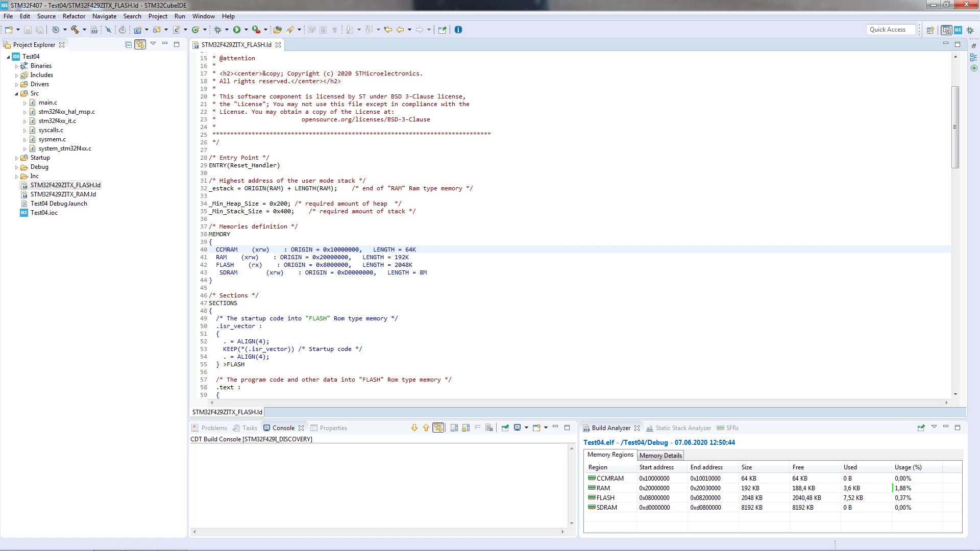
Task: Select the CCMRAM region row
Action: pyautogui.click(x=773, y=479)
